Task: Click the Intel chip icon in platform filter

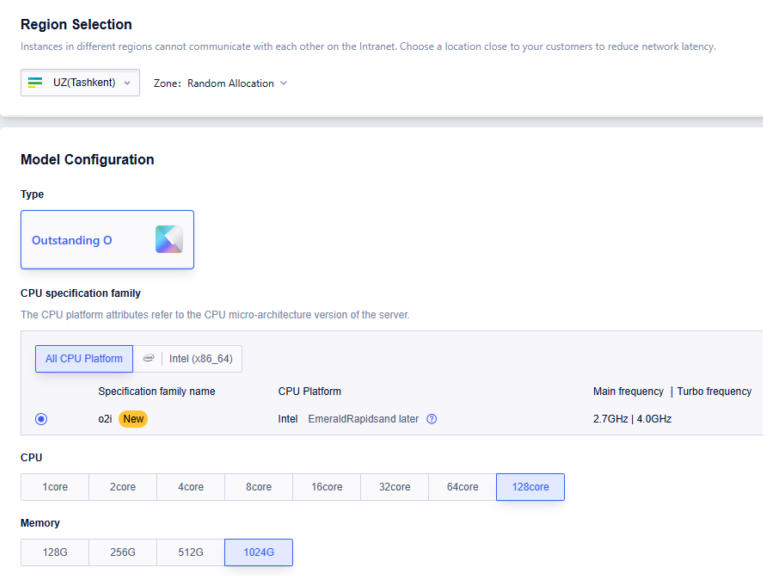Action: tap(148, 359)
